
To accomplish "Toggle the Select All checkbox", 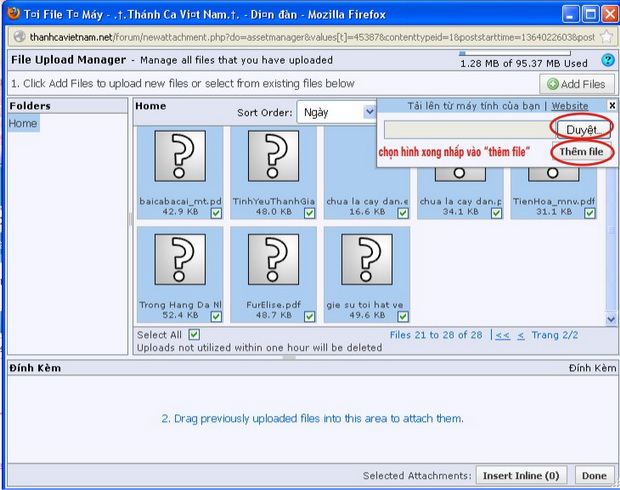I will pyautogui.click(x=194, y=335).
